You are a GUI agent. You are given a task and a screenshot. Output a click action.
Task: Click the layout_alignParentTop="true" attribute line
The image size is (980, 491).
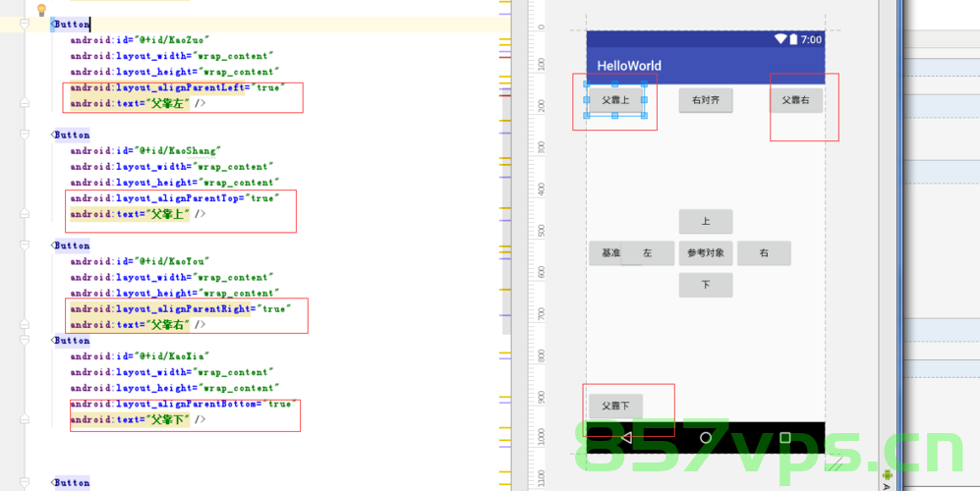[174, 198]
